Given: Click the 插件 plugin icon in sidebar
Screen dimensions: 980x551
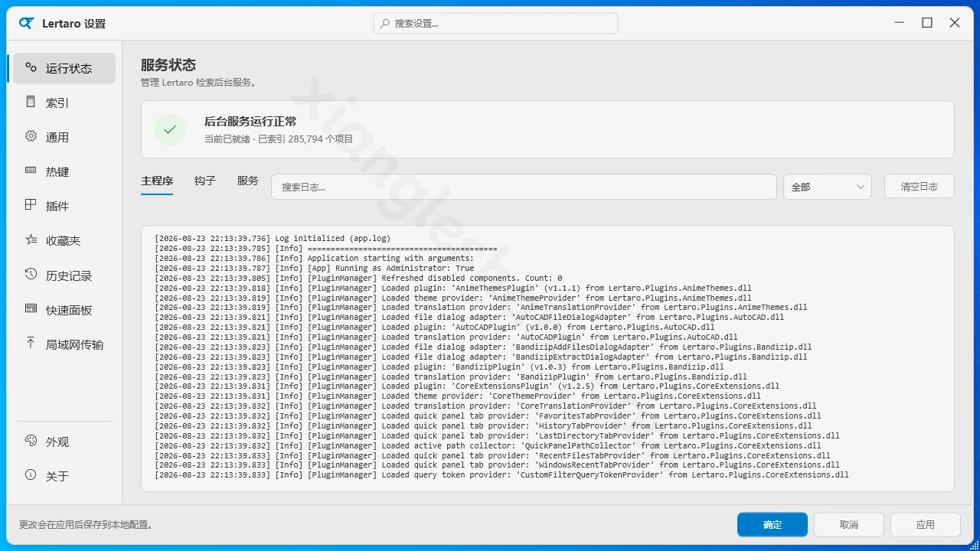Looking at the screenshot, I should click(x=31, y=205).
